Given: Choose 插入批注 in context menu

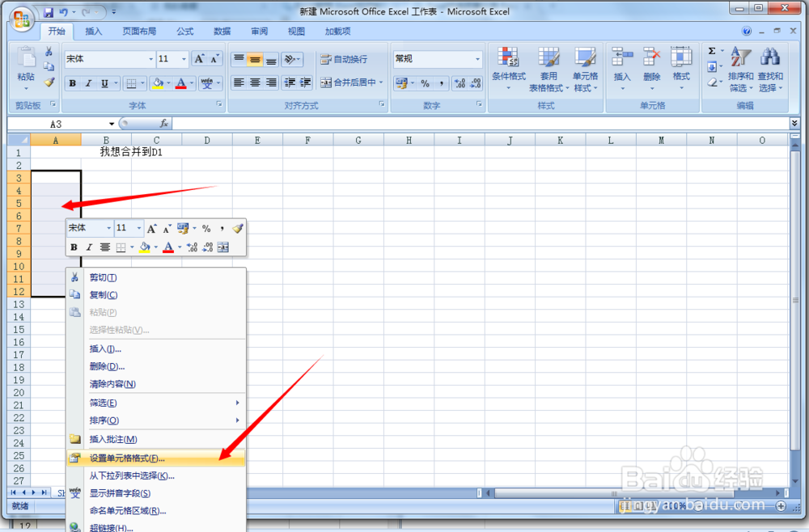Looking at the screenshot, I should pos(156,439).
